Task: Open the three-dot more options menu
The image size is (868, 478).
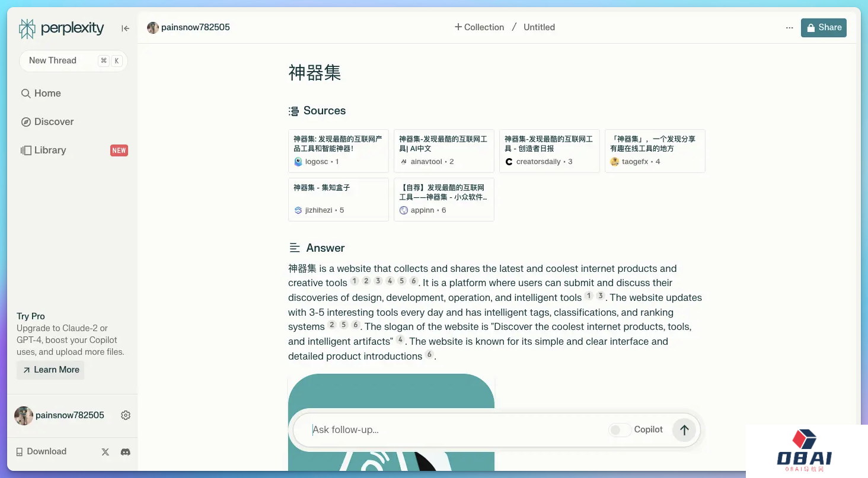Action: pyautogui.click(x=789, y=28)
